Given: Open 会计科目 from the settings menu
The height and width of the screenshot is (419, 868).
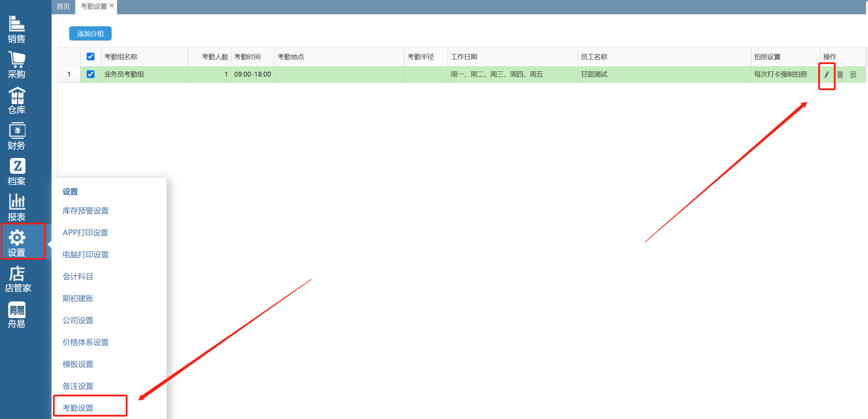Looking at the screenshot, I should (x=78, y=276).
